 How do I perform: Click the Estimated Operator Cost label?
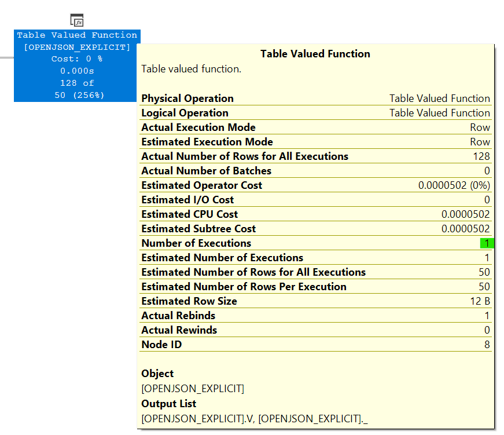pos(201,185)
